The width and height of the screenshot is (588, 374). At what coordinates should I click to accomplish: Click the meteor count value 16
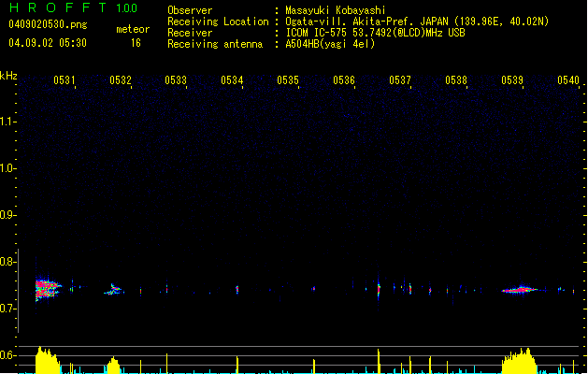coord(136,43)
